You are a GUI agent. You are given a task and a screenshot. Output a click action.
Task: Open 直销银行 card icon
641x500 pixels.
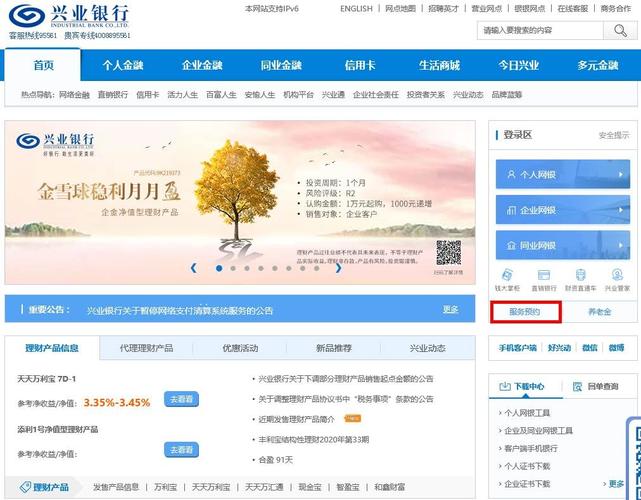pos(544,275)
